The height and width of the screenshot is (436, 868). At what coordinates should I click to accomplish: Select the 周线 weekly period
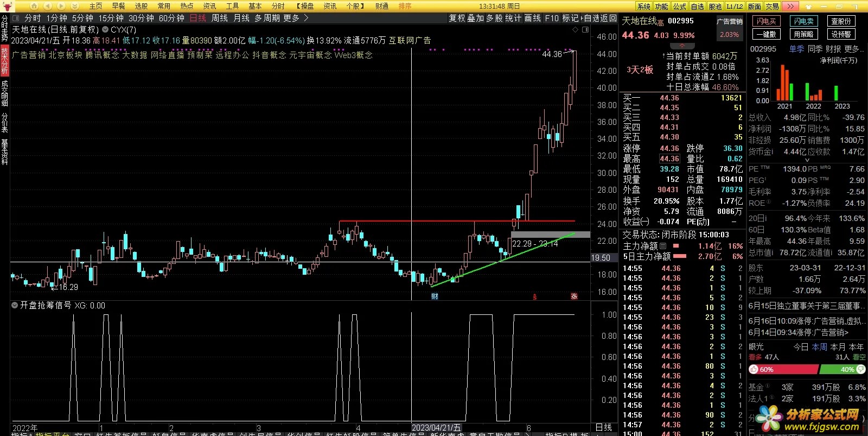tap(219, 18)
